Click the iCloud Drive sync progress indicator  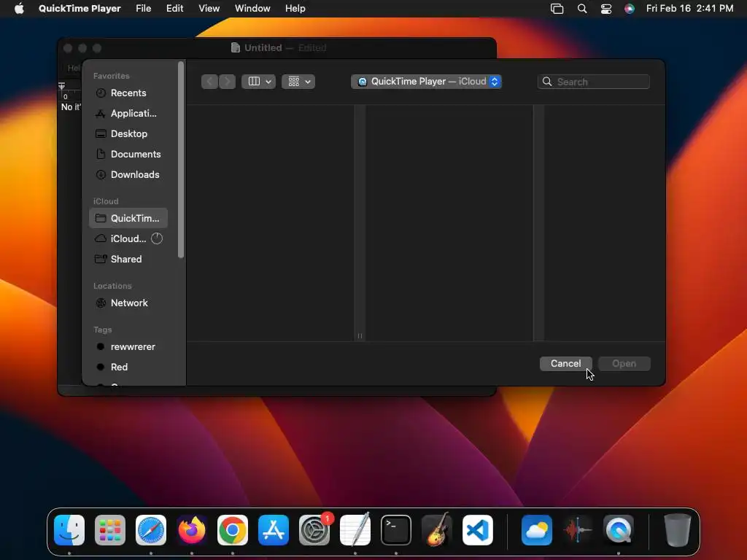pos(157,238)
